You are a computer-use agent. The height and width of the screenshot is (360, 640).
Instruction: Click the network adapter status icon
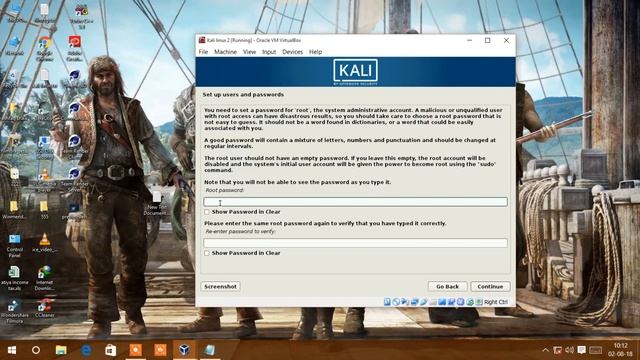(x=414, y=302)
